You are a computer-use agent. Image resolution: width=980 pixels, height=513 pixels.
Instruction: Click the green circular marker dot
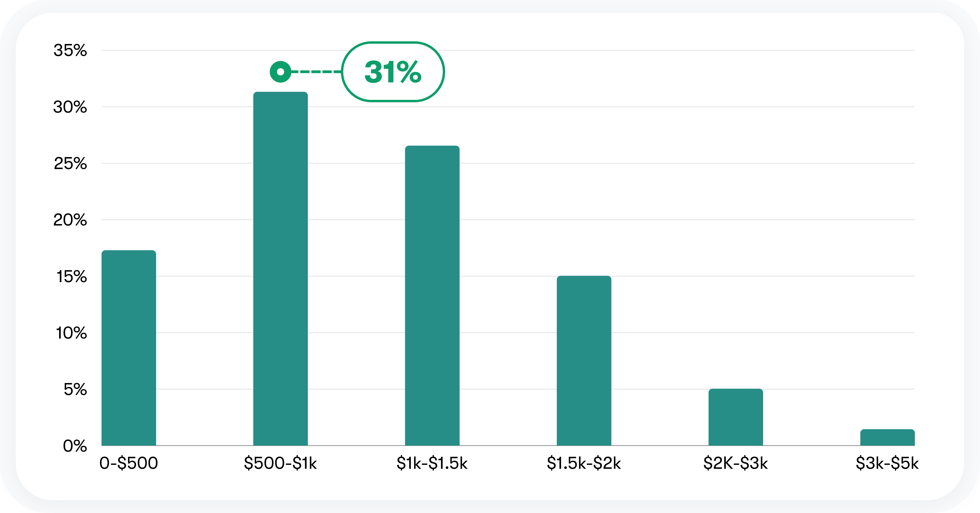tap(280, 72)
